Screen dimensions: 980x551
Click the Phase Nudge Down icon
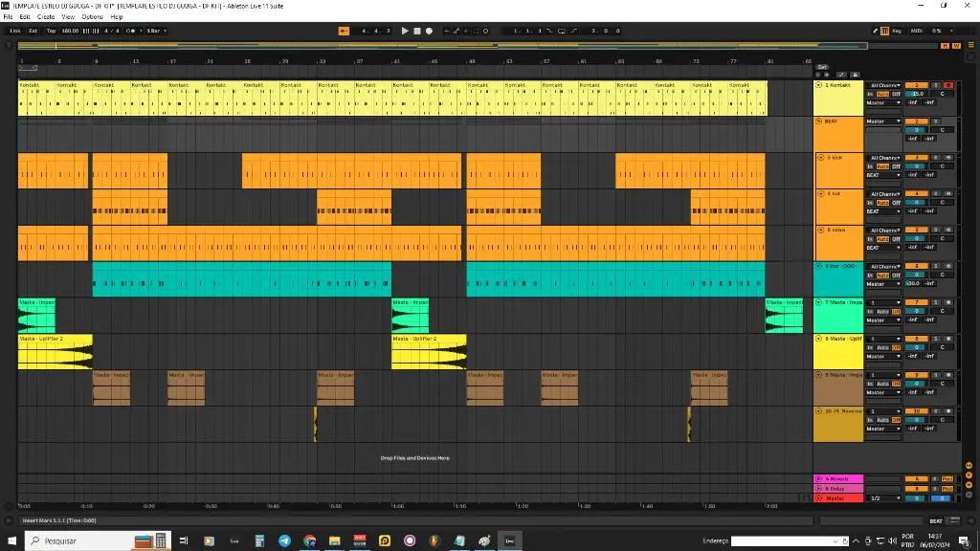(x=86, y=31)
